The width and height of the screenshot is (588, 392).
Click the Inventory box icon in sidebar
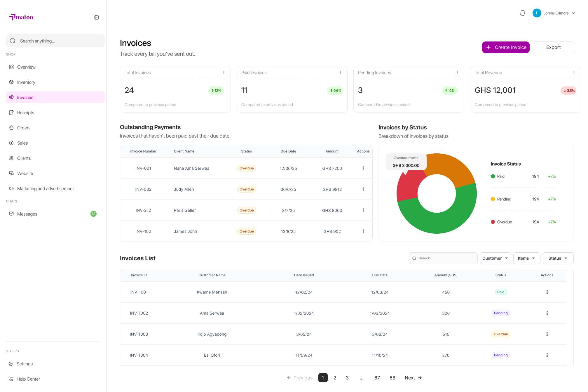11,82
